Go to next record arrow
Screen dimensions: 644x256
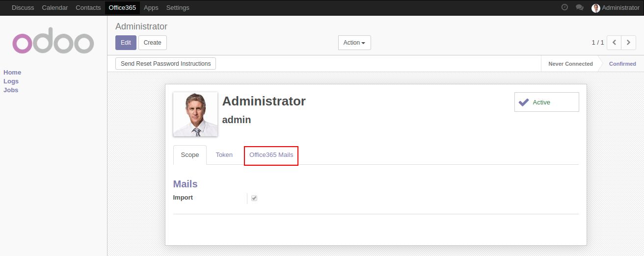pos(629,43)
